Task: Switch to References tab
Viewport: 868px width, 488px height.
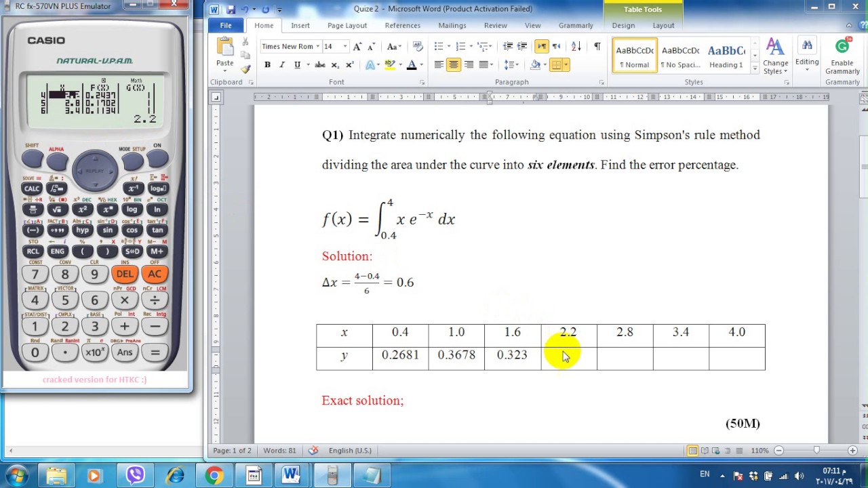Action: 403,25
